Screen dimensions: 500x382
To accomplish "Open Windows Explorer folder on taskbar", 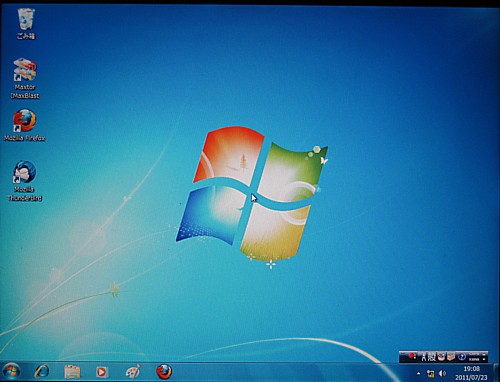I will click(x=72, y=372).
